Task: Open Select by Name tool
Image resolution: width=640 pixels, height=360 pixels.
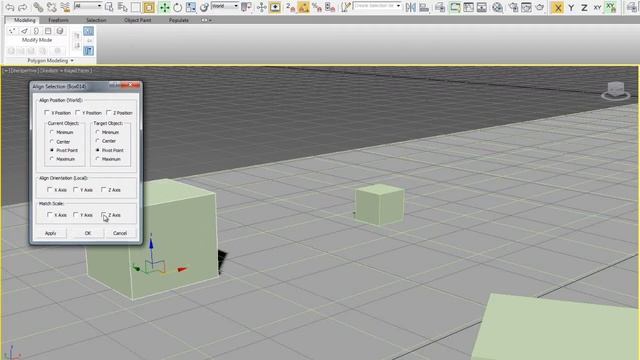Action: [122, 7]
